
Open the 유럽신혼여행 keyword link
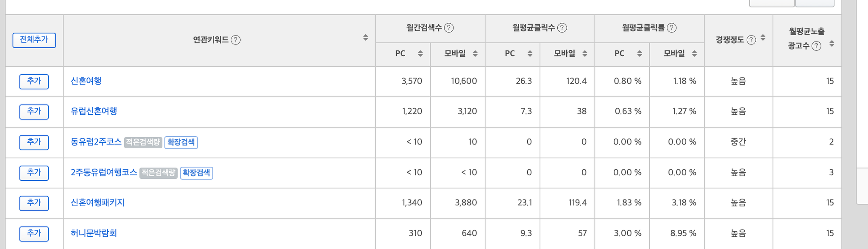point(94,111)
